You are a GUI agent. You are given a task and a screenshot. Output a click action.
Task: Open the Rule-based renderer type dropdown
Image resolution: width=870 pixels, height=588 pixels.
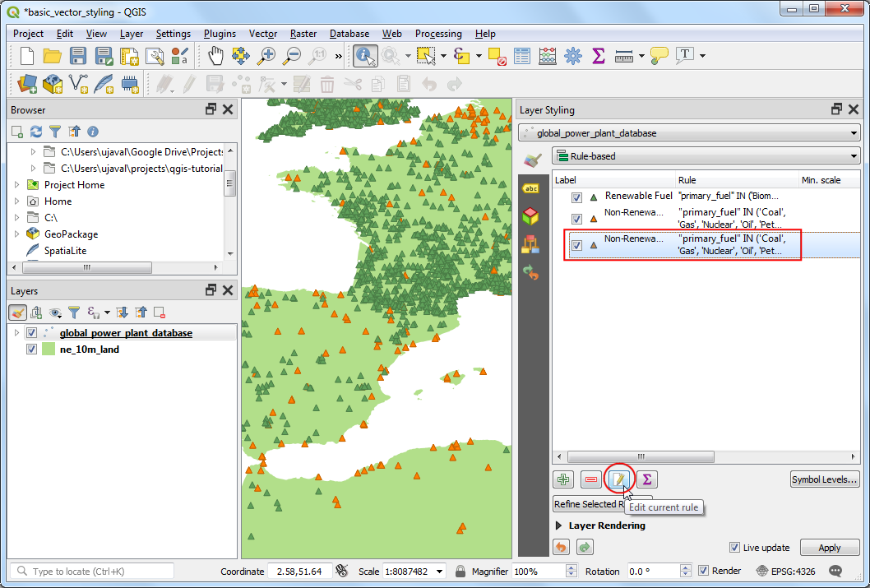click(x=706, y=155)
